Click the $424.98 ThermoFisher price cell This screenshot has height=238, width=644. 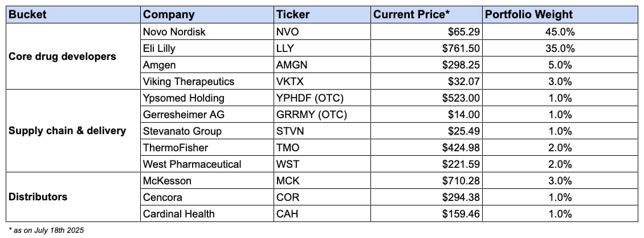pos(426,147)
